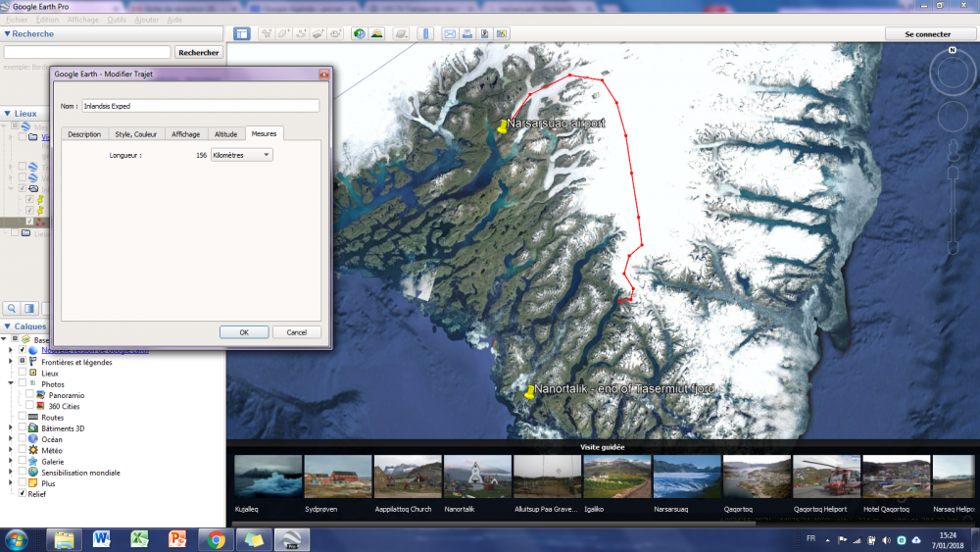Image resolution: width=980 pixels, height=552 pixels.
Task: Open Chrome from the Windows taskbar
Action: pyautogui.click(x=217, y=539)
